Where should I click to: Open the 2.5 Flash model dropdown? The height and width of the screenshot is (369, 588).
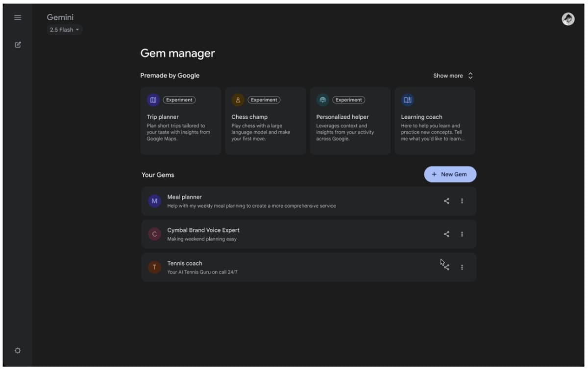point(65,30)
